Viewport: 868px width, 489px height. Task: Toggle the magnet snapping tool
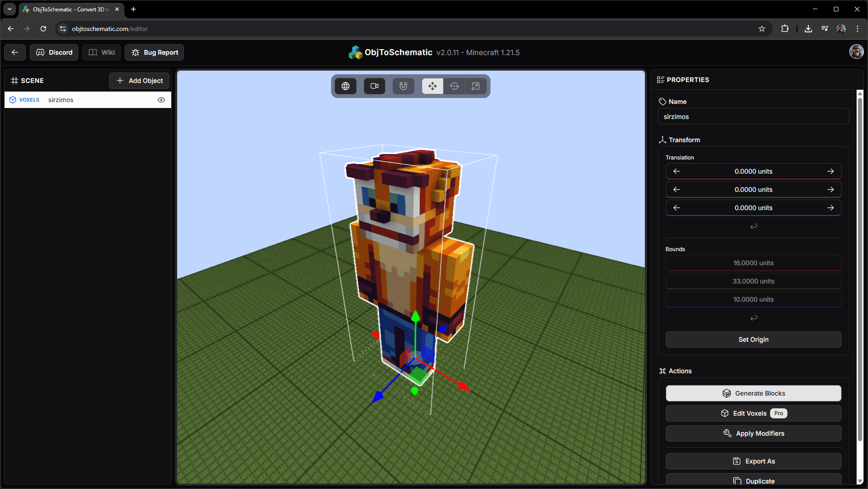click(403, 86)
